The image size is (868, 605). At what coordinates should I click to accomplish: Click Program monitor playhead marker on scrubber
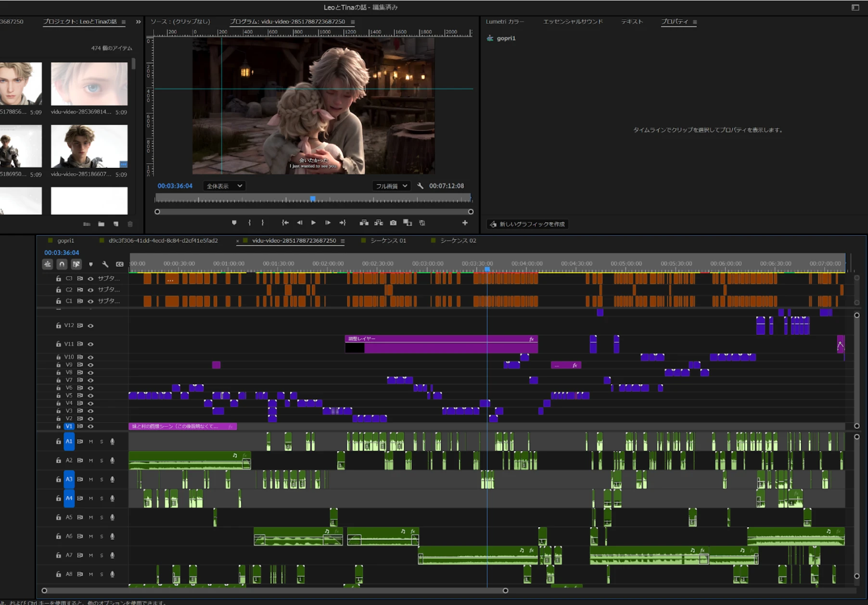(313, 199)
